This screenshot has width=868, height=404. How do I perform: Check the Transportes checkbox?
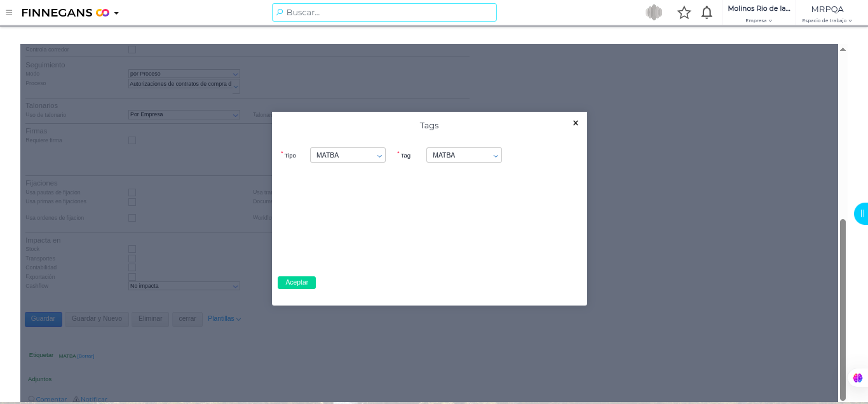pyautogui.click(x=132, y=259)
